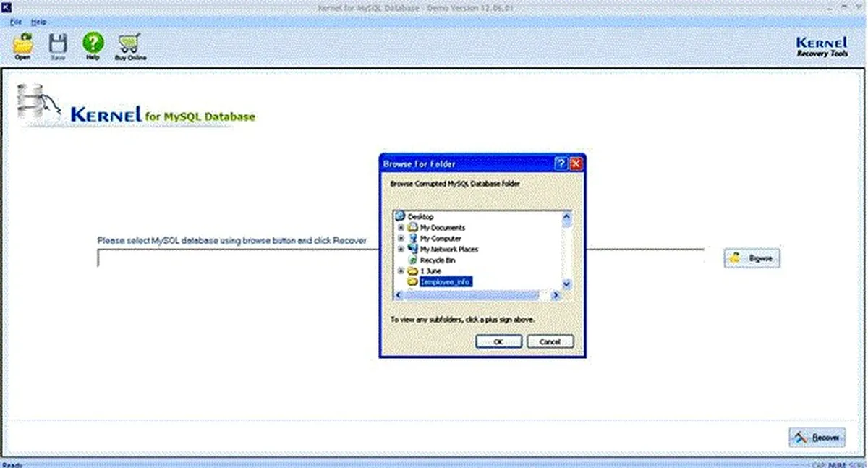Click the Employee_info folder icon

[x=413, y=281]
